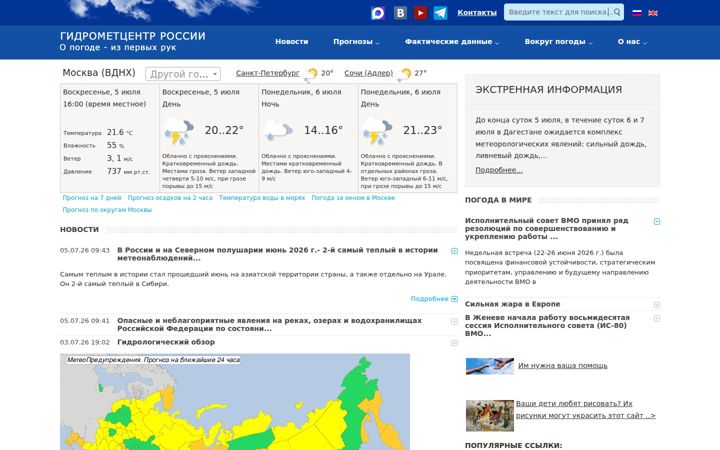This screenshot has width=720, height=450.
Task: Click Monday daytime thunderstorm weather icon
Action: coord(377,131)
